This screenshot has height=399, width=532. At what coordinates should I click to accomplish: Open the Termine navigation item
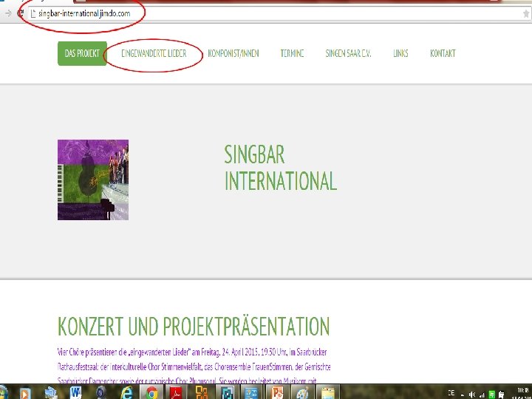click(x=292, y=53)
